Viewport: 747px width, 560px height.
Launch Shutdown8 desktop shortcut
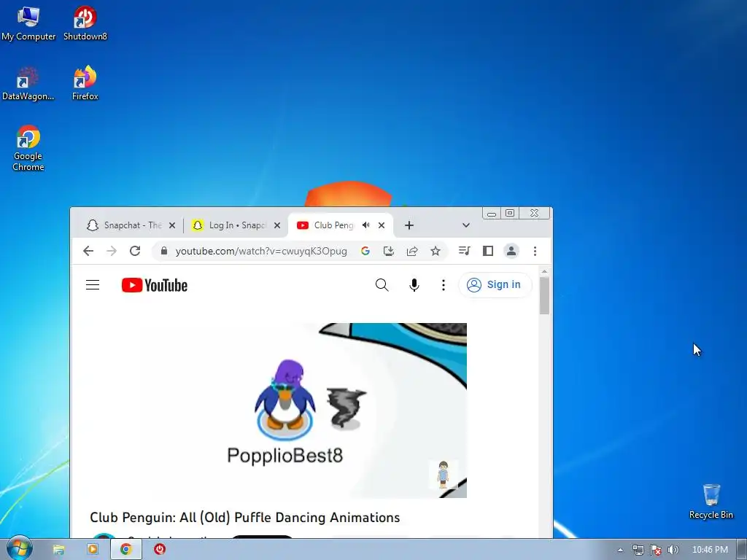click(x=85, y=24)
